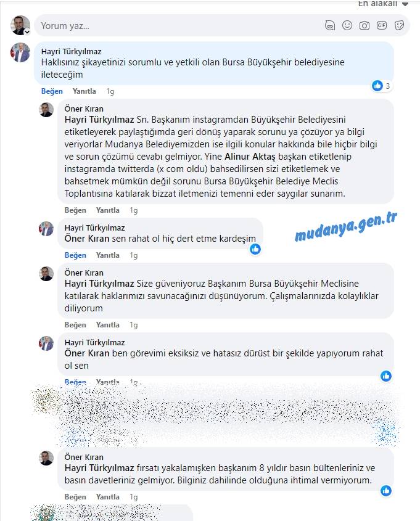
Task: Open profile switcher arrow on your avatar
Action: (x=27, y=32)
